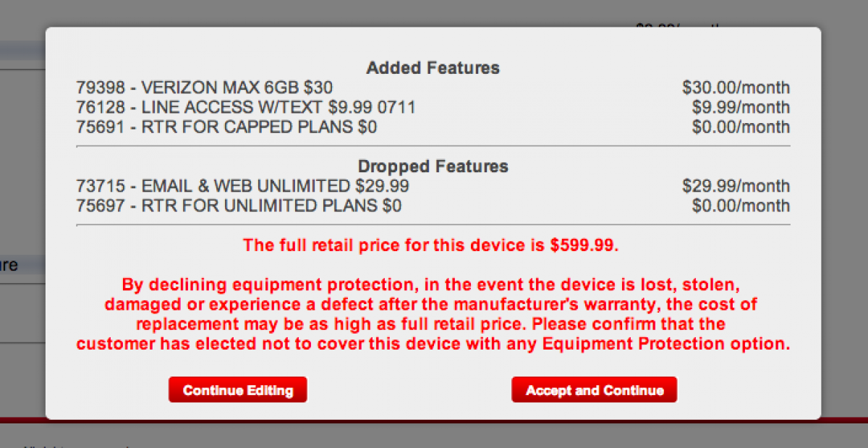Image resolution: width=868 pixels, height=448 pixels.
Task: Click the red full retail price notice
Action: [432, 245]
